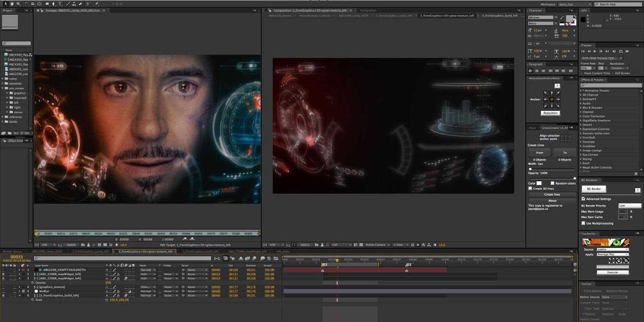Click the BG Render button
644x322 pixels.
[x=594, y=189]
